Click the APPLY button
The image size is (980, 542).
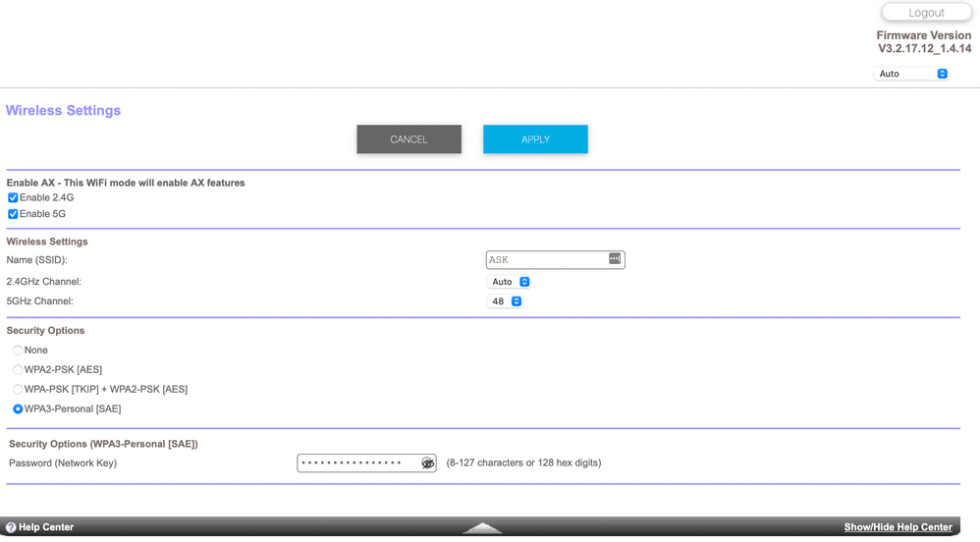point(535,138)
